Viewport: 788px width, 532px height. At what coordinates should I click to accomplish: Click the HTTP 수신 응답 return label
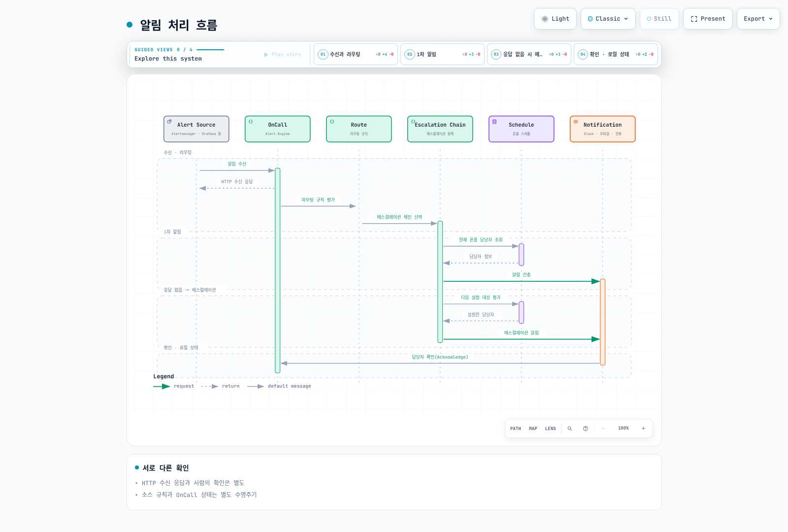pyautogui.click(x=237, y=182)
